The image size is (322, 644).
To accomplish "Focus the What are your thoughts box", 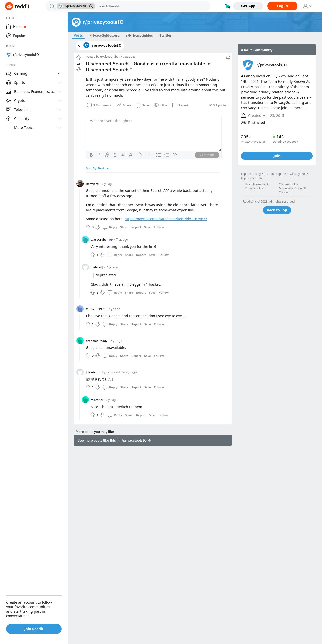I will coord(154,133).
